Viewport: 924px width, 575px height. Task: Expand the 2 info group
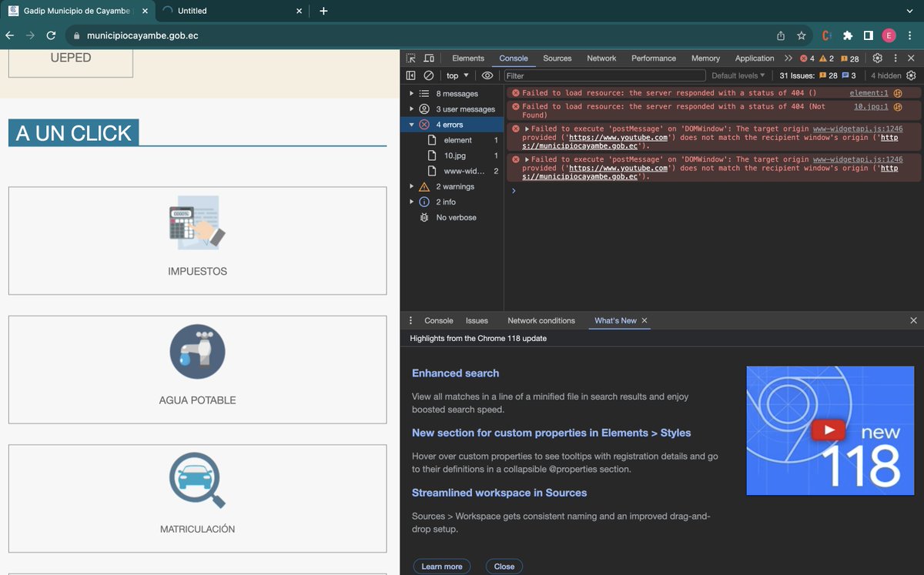[412, 202]
